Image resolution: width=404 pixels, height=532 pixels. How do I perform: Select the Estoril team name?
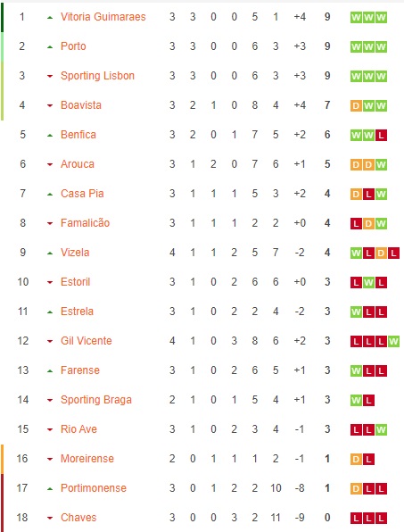pyautogui.click(x=75, y=282)
